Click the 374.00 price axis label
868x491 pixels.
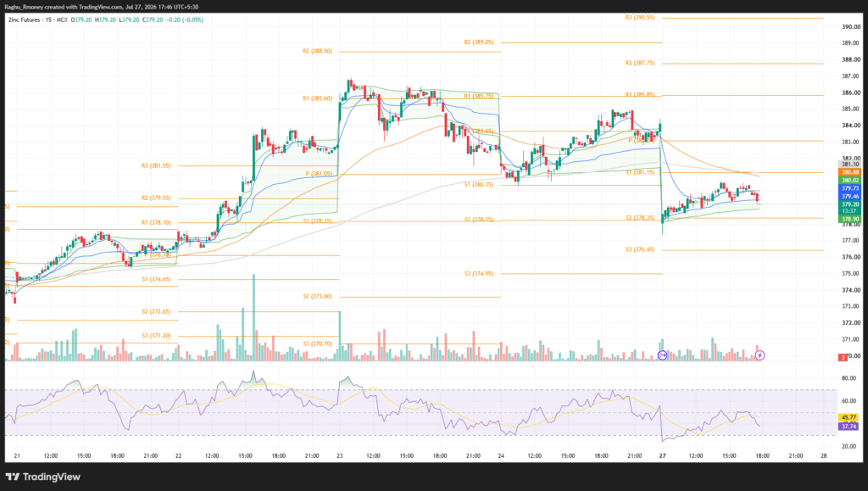(851, 290)
